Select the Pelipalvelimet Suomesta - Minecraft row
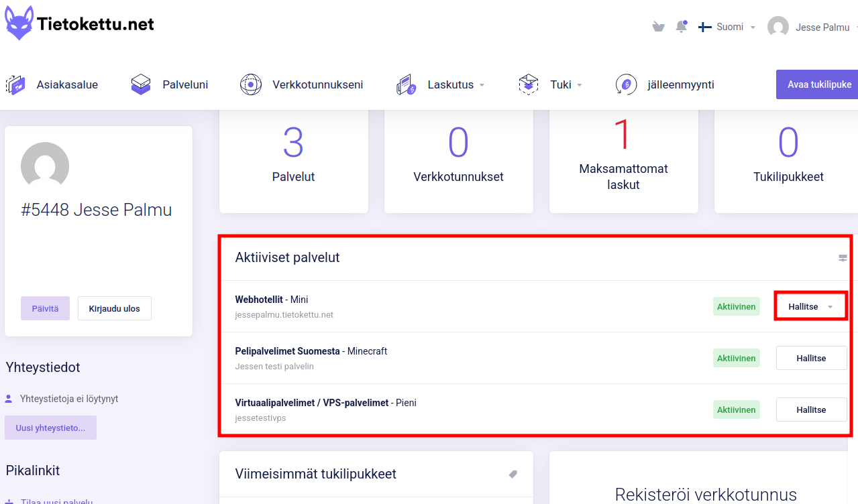This screenshot has width=858, height=504. pos(536,358)
